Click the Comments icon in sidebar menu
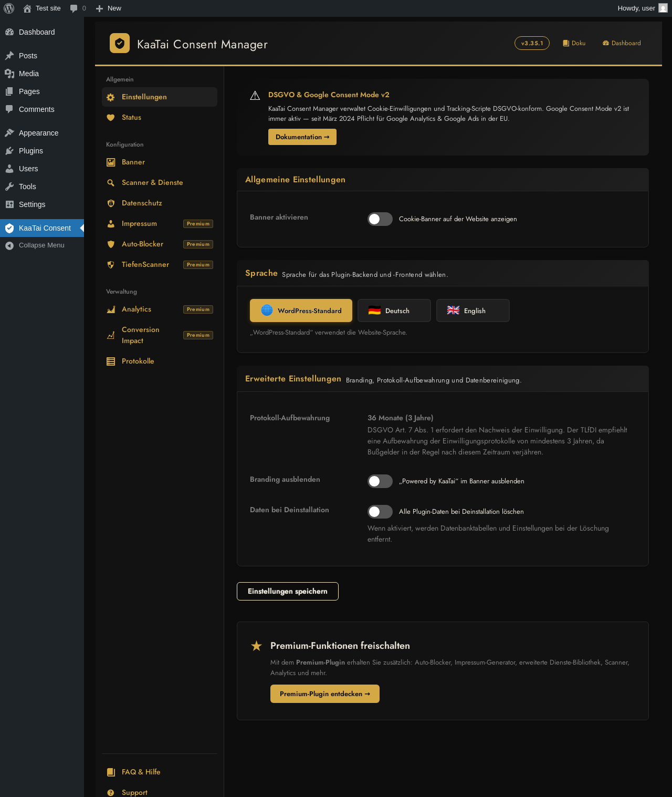672x797 pixels. pos(9,109)
